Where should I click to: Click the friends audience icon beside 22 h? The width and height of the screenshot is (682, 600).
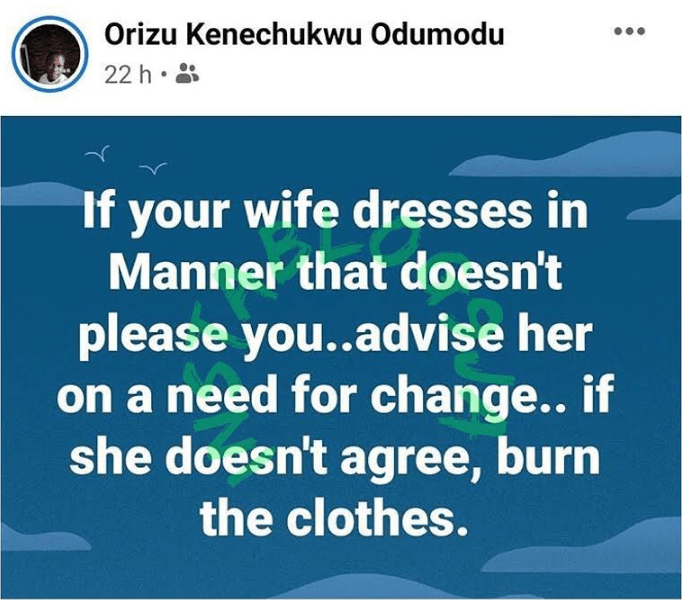point(187,73)
